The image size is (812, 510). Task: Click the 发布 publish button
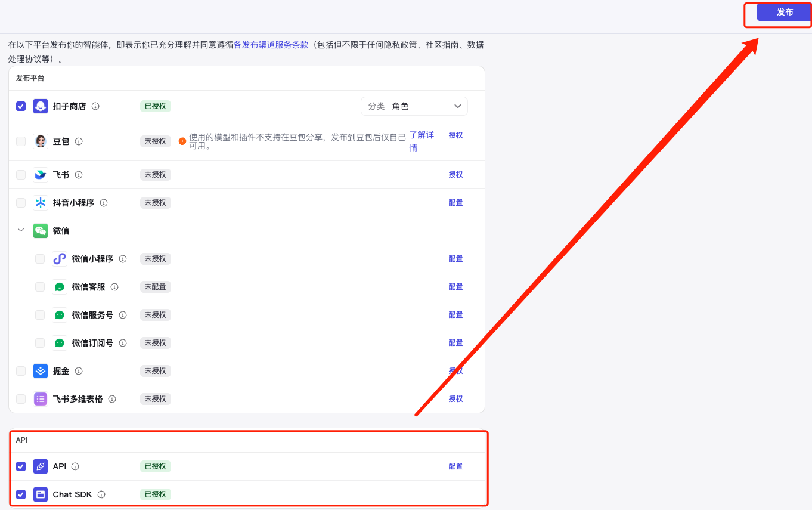click(x=784, y=12)
